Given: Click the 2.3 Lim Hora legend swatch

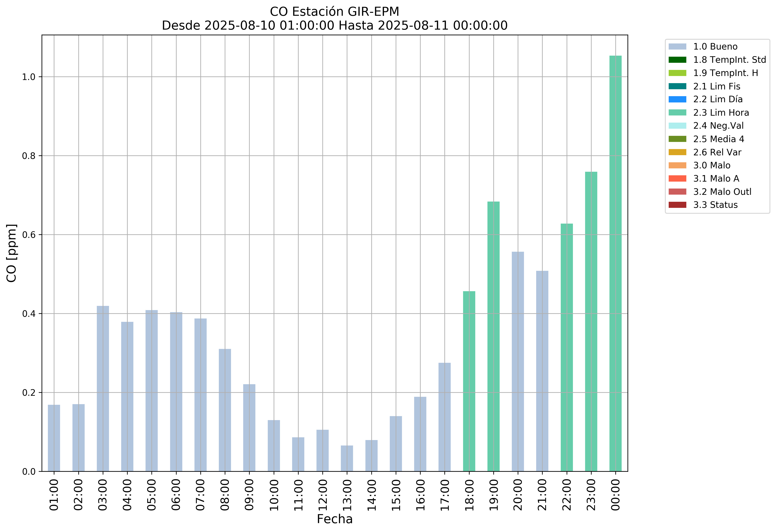Looking at the screenshot, I should 677,113.
